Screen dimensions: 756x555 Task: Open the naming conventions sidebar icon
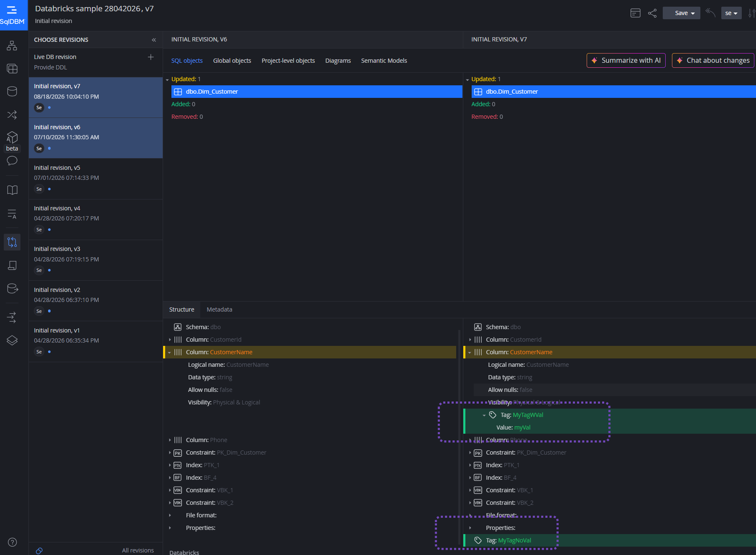(12, 214)
